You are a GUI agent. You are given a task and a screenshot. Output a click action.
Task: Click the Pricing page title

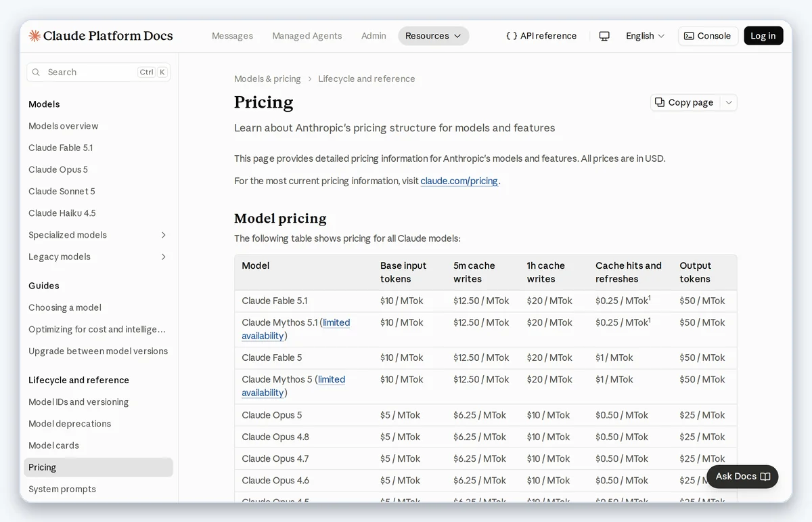(x=264, y=102)
